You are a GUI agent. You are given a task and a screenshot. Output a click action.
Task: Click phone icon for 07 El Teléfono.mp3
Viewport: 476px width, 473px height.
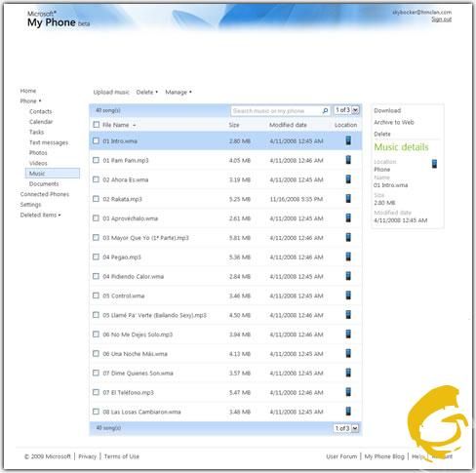348,392
